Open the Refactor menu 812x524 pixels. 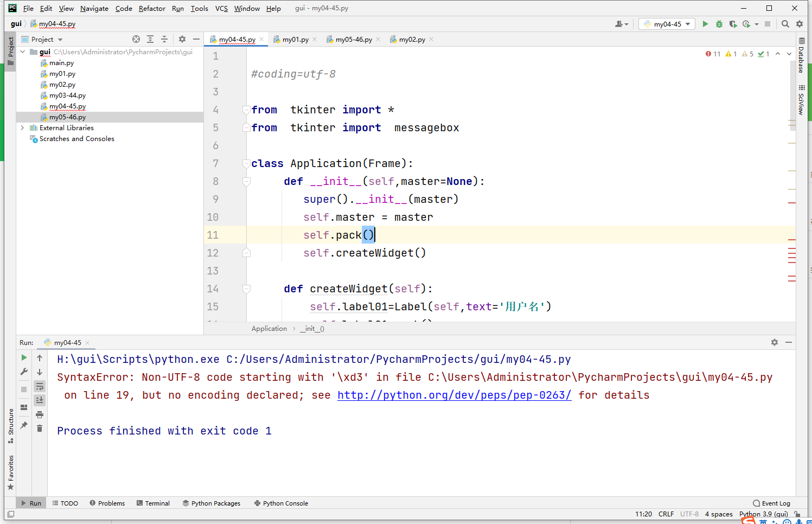click(x=152, y=8)
